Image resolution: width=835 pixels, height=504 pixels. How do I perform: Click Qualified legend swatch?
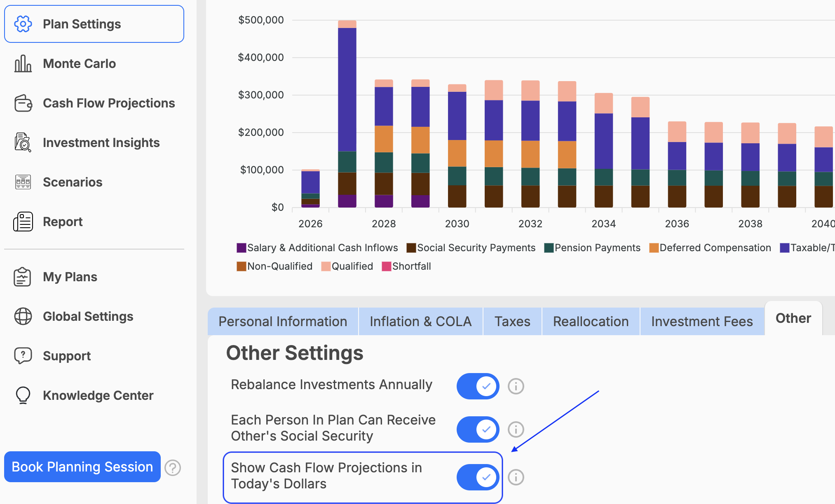[x=326, y=266]
